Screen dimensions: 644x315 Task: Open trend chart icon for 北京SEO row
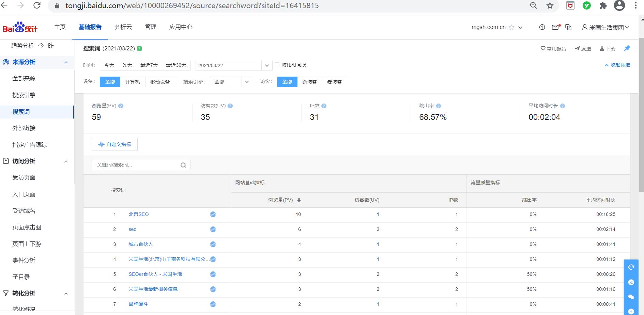pyautogui.click(x=213, y=214)
